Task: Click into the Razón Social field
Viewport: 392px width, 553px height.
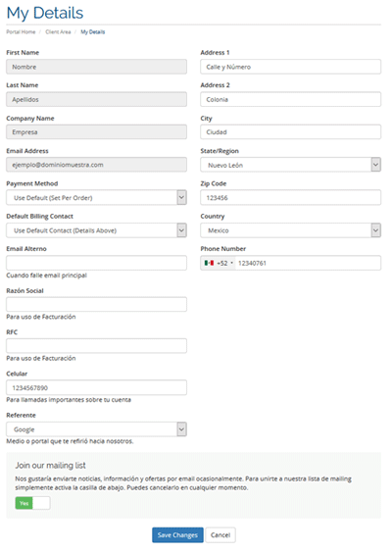Action: [96, 304]
